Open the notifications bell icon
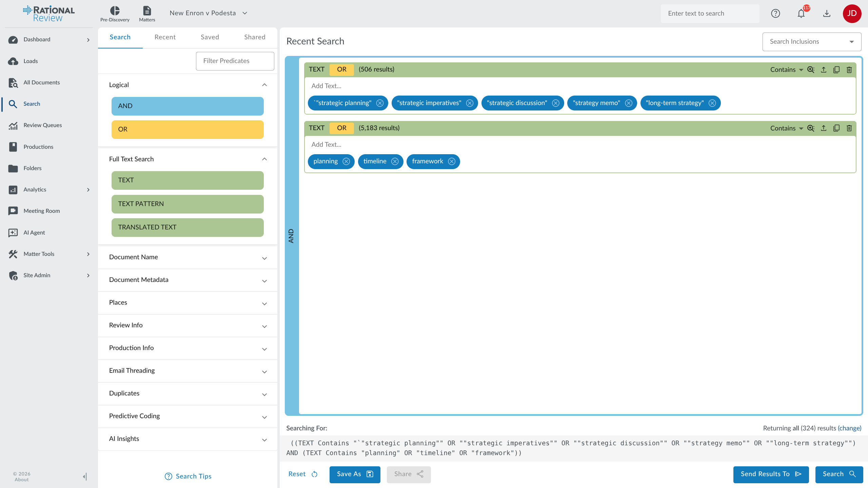The width and height of the screenshot is (868, 488). click(801, 14)
